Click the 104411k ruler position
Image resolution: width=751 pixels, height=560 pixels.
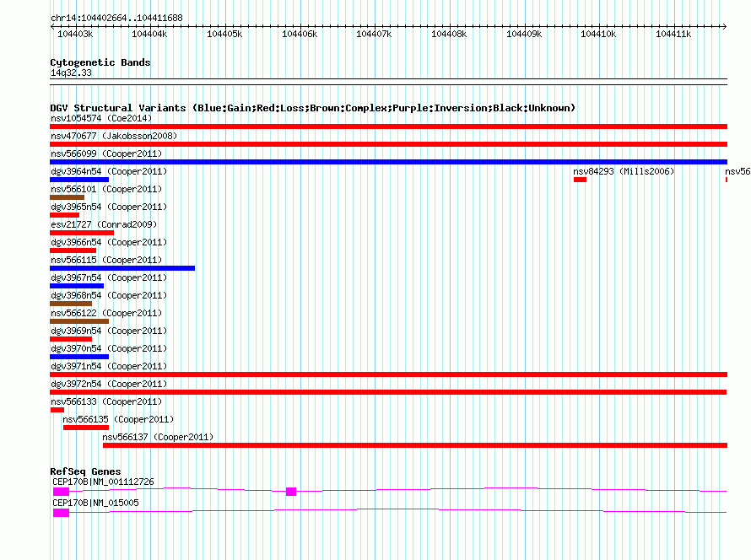pos(673,34)
